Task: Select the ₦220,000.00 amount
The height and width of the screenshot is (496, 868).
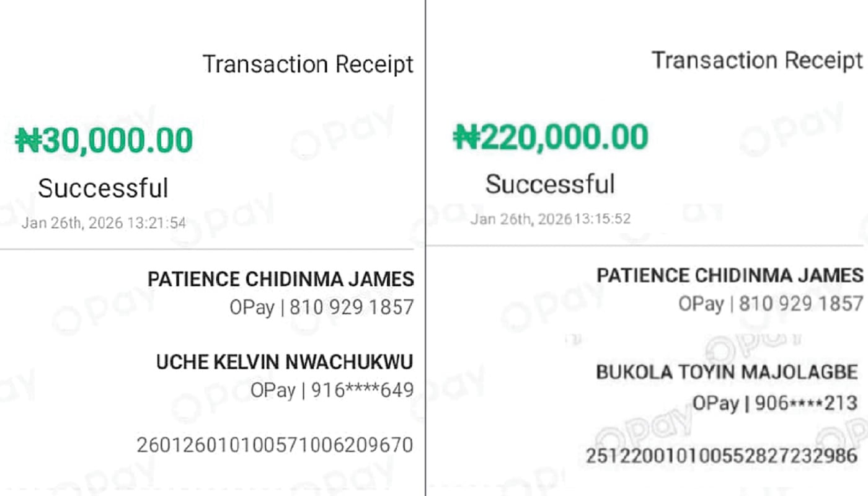Action: [551, 137]
